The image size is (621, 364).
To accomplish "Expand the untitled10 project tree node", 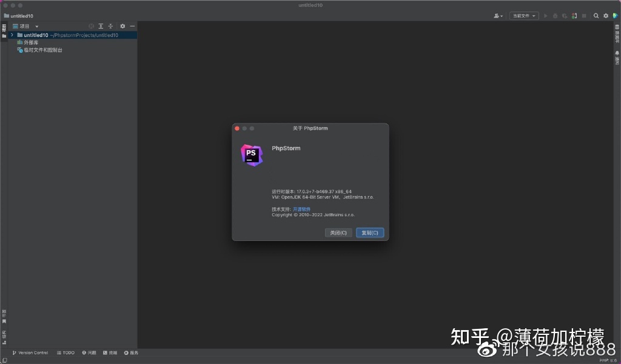I will coord(12,35).
